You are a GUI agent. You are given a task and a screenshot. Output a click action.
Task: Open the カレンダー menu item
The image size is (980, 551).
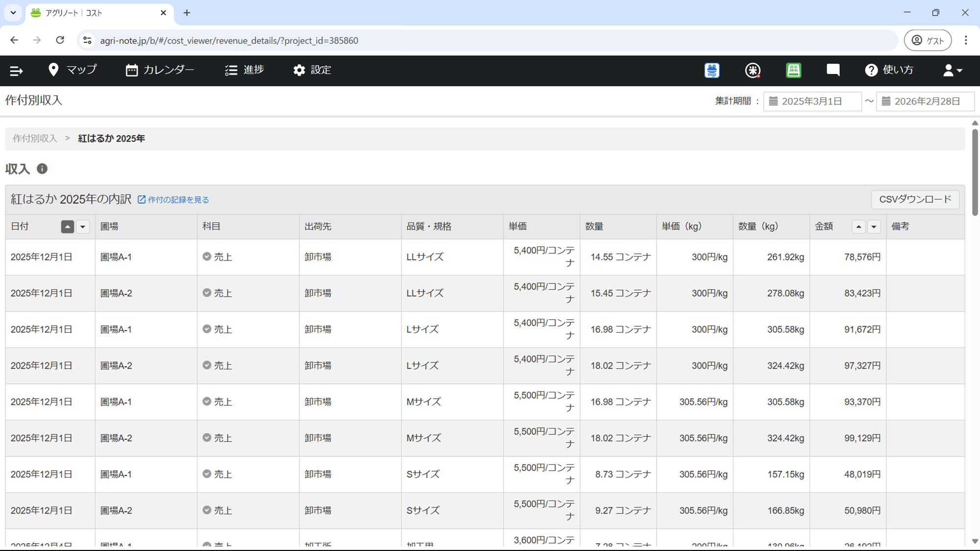pyautogui.click(x=160, y=70)
